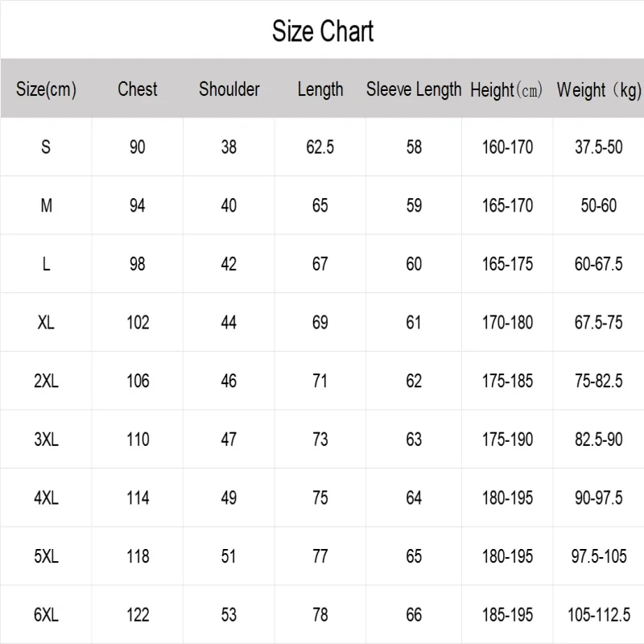Select chest value 118 for 5XL
Image resolution: width=644 pixels, height=644 pixels.
(x=138, y=556)
